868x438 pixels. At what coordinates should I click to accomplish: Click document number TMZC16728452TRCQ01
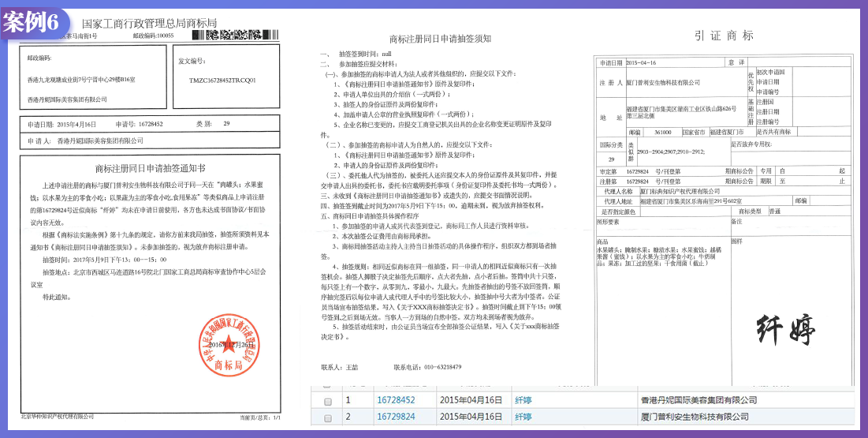[x=222, y=80]
